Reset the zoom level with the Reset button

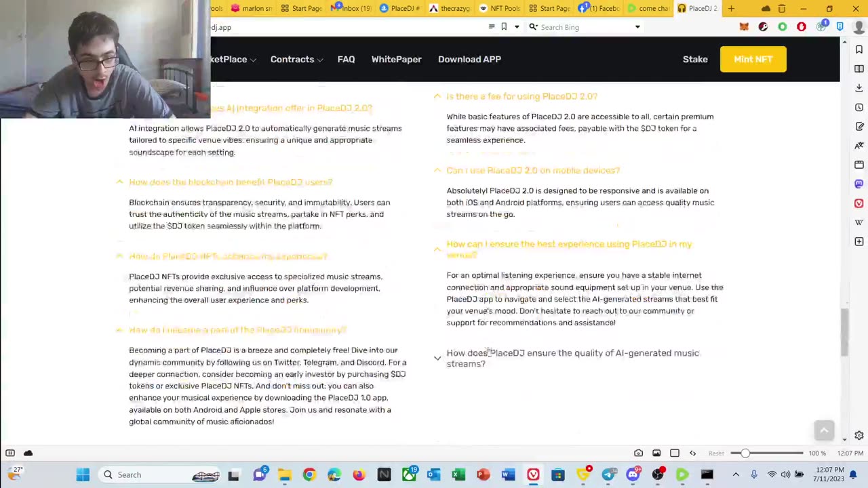(716, 453)
